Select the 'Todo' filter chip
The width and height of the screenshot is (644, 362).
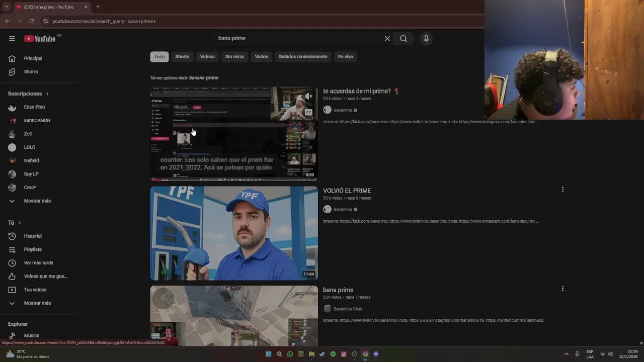159,57
